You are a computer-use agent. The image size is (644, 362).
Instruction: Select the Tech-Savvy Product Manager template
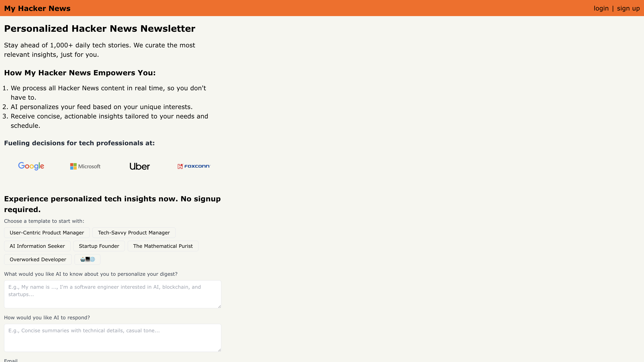click(134, 232)
